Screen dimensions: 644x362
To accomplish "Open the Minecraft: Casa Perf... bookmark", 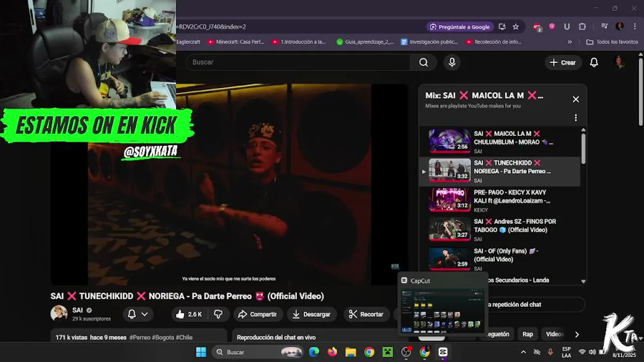I will tap(235, 42).
